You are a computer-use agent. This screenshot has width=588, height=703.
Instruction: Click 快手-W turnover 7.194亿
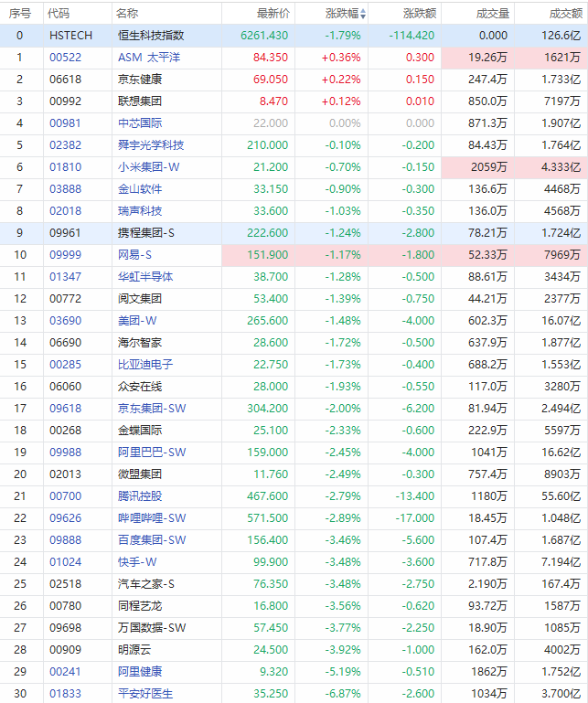tap(561, 562)
